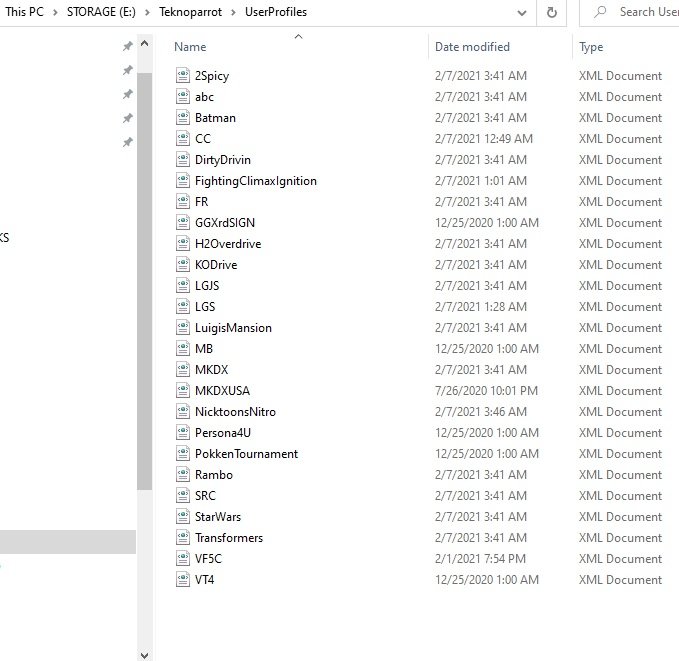Viewport: 679px width, 661px height.
Task: Click the Type column header
Action: coord(592,47)
